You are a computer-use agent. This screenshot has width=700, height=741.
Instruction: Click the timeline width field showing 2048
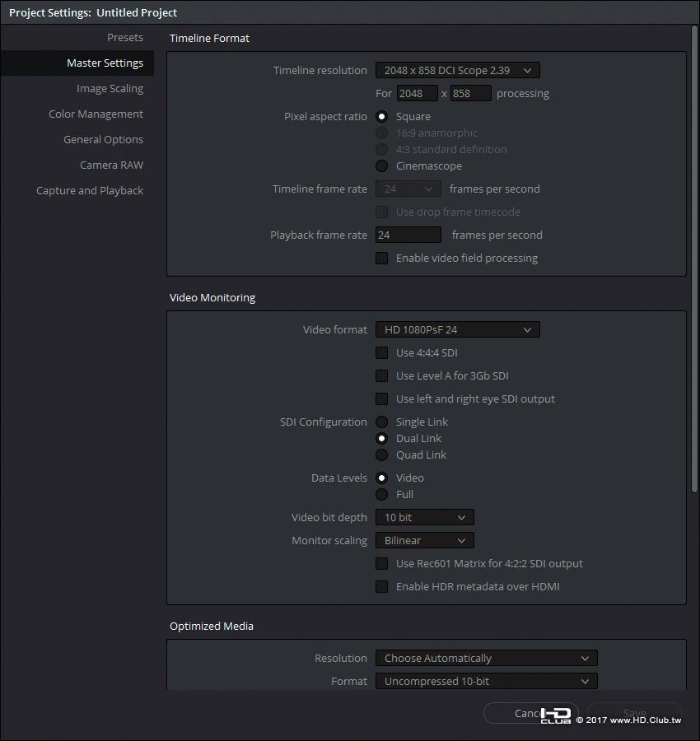[x=417, y=94]
